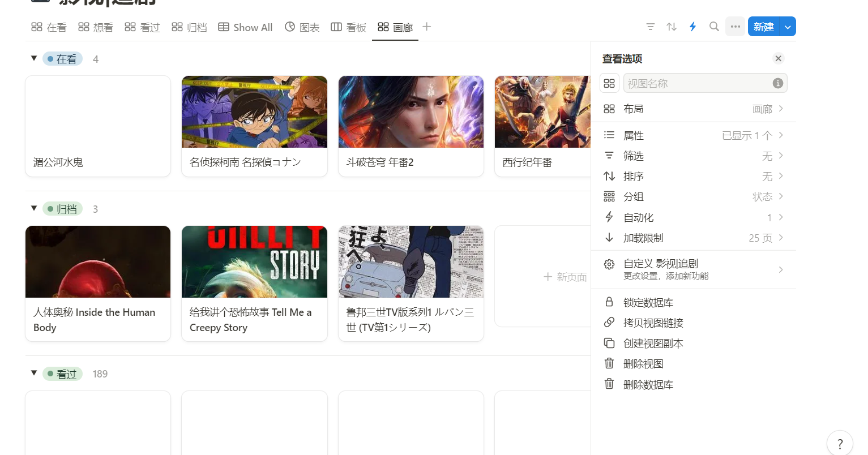This screenshot has height=455, width=868.
Task: Open the 属性 properties setting
Action: point(694,135)
